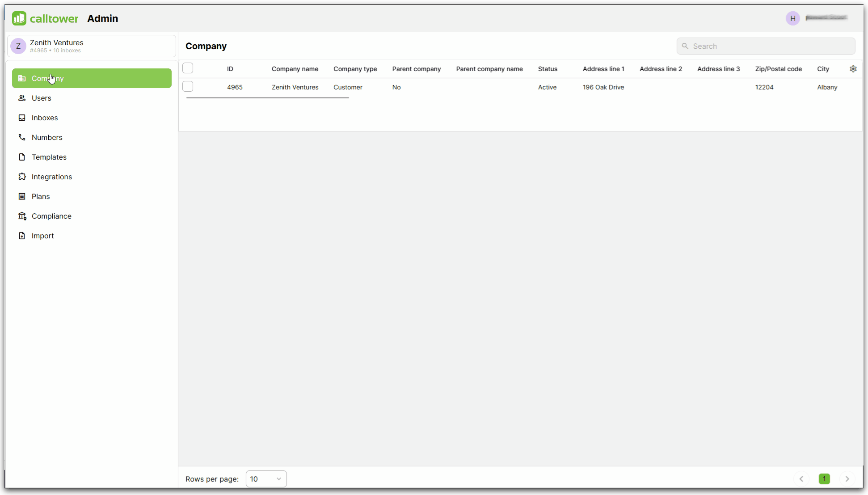The image size is (868, 495).
Task: Click the Plans menu item
Action: pyautogui.click(x=41, y=196)
